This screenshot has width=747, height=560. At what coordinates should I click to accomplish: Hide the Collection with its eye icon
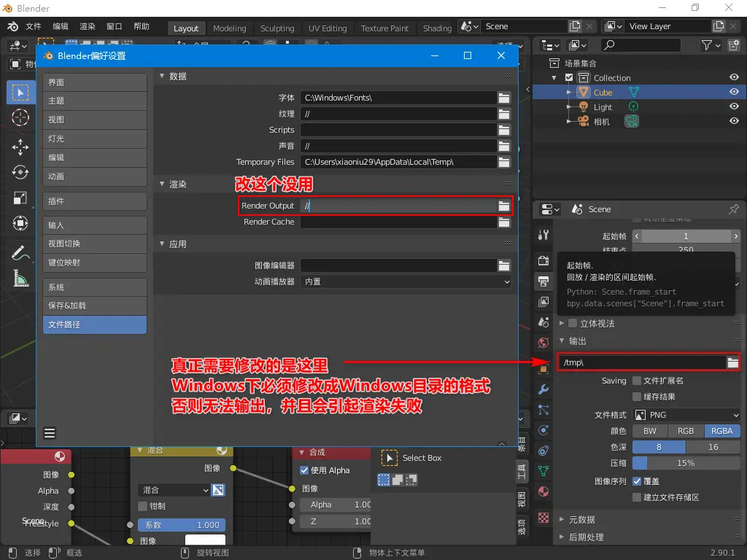(x=734, y=77)
